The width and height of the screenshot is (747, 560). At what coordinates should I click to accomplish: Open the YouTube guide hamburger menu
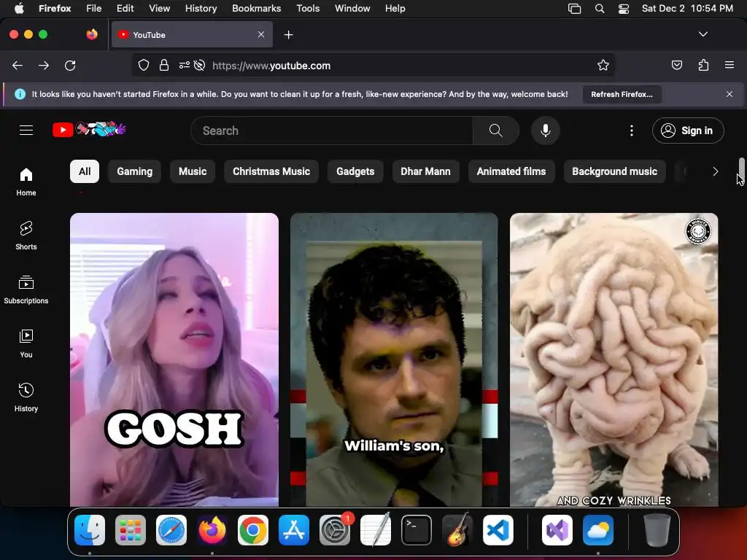[x=26, y=130]
